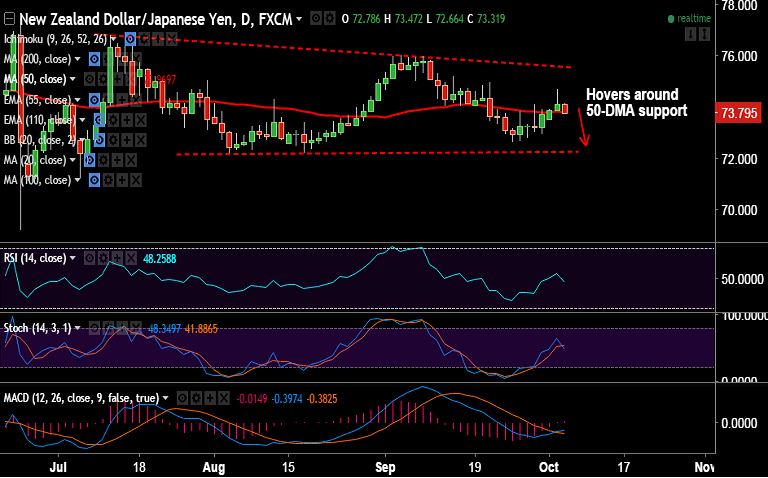
Task: Open MA (20, close) settings gear
Action: (103, 160)
